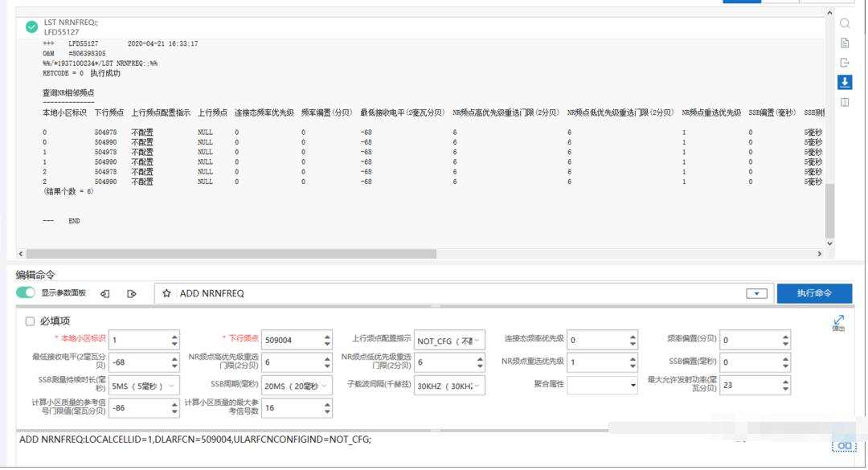Click the import icon next to 显示参数面板
Image resolution: width=868 pixels, height=470 pixels.
coord(105,294)
